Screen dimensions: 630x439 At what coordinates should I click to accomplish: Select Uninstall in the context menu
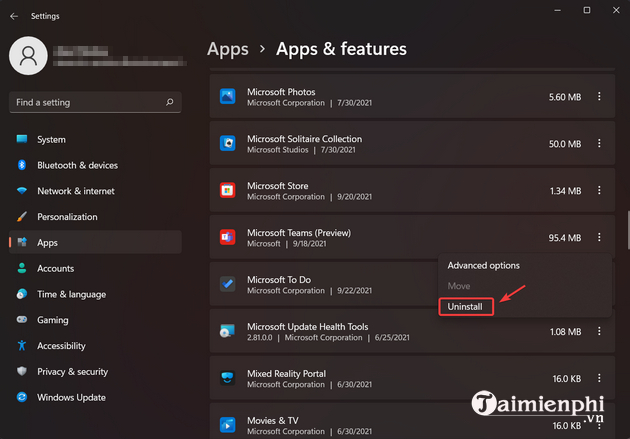[465, 307]
